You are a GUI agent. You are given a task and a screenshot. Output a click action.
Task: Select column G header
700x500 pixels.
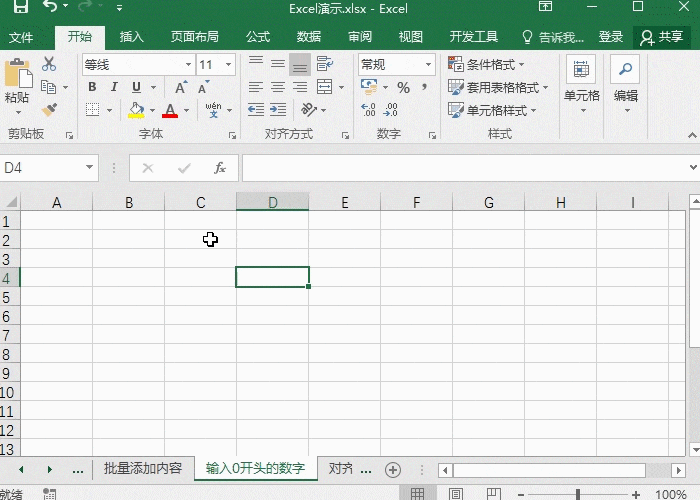click(489, 202)
